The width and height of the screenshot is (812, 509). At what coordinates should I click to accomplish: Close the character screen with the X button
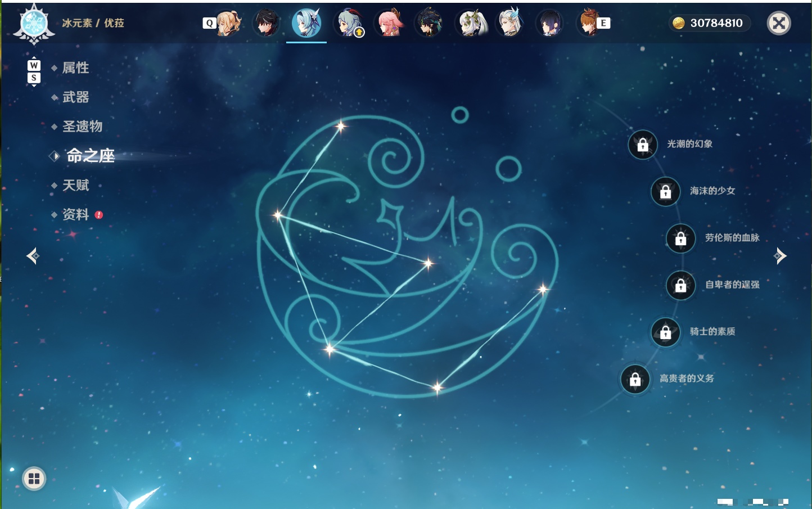779,23
